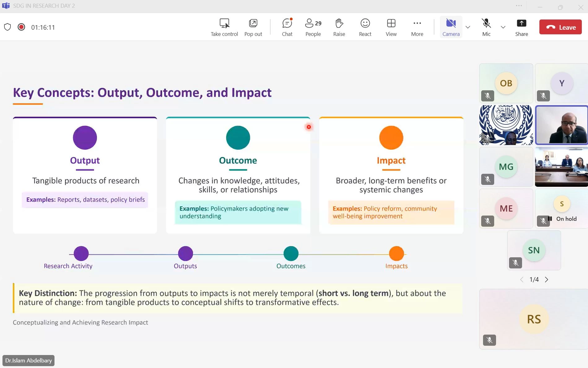588x368 pixels.
Task: Open the React emoji menu
Action: tap(365, 27)
